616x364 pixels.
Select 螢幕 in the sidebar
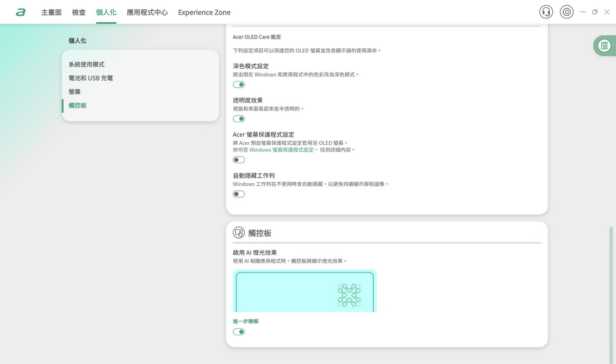click(x=74, y=92)
